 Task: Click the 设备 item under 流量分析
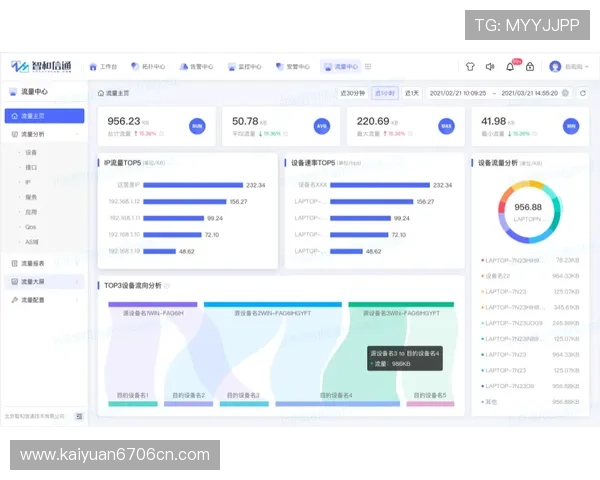(31, 152)
